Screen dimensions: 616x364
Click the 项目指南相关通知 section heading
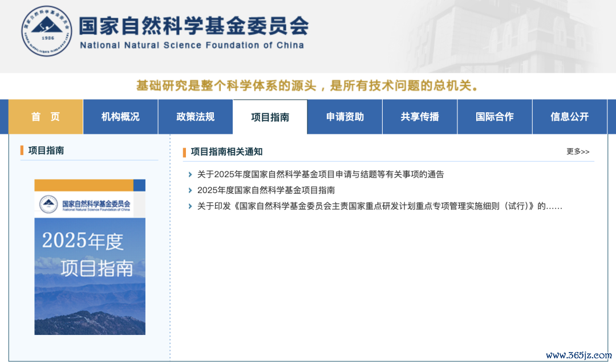pos(226,152)
